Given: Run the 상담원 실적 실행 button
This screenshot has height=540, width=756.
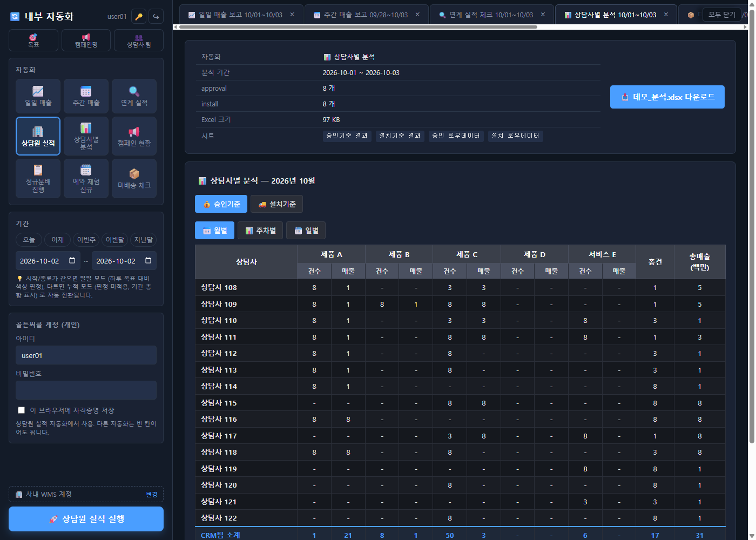Looking at the screenshot, I should 86,519.
